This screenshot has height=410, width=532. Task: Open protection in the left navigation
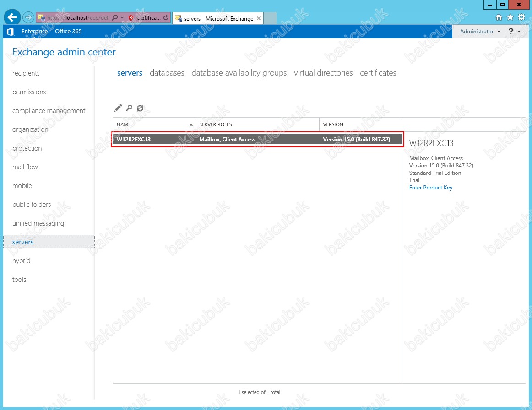click(27, 148)
